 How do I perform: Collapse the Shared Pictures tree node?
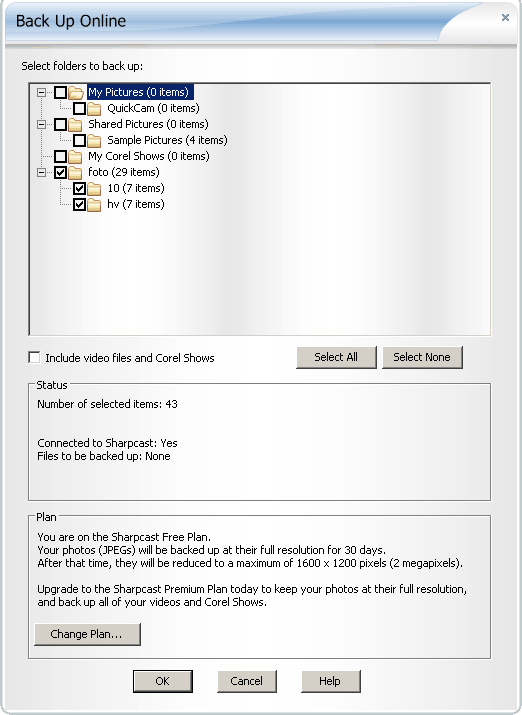(x=41, y=124)
